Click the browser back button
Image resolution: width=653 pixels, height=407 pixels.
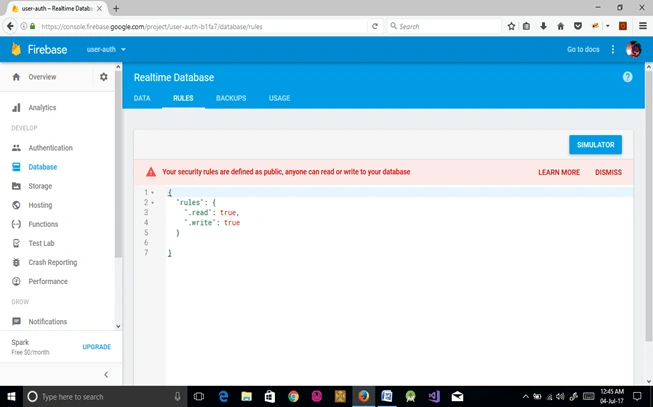point(10,26)
